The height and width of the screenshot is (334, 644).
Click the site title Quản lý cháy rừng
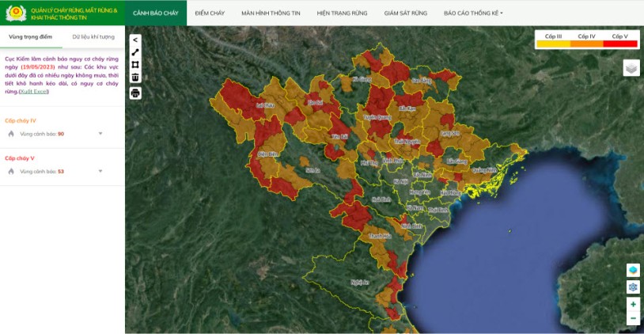tap(74, 13)
